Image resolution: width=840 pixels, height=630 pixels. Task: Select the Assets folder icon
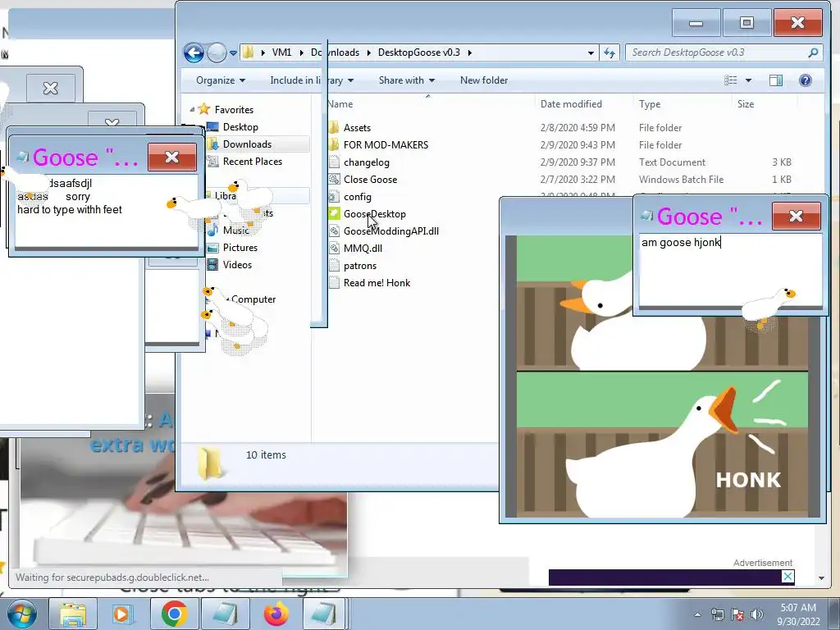coord(334,127)
